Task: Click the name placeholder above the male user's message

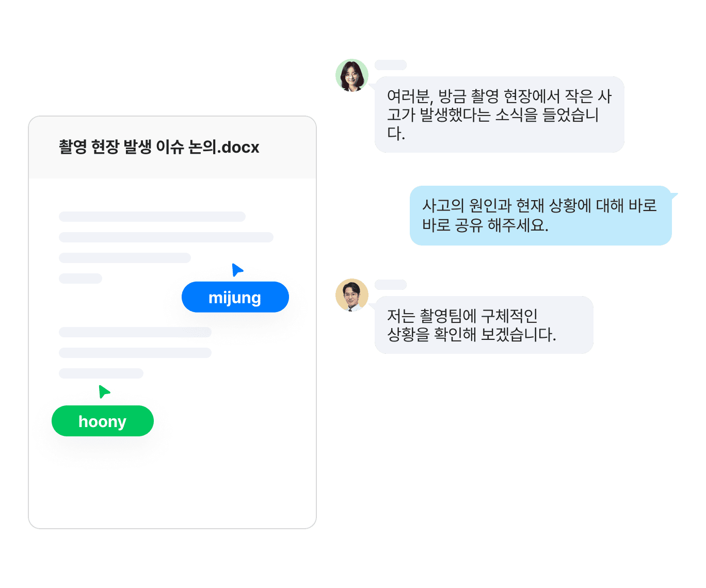Action: click(391, 285)
